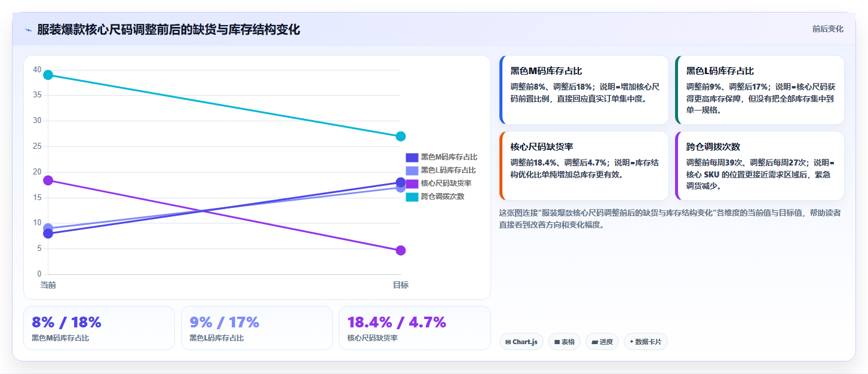Click the 9% / 17% stat value
Viewport: 868px width, 374px height.
[224, 323]
